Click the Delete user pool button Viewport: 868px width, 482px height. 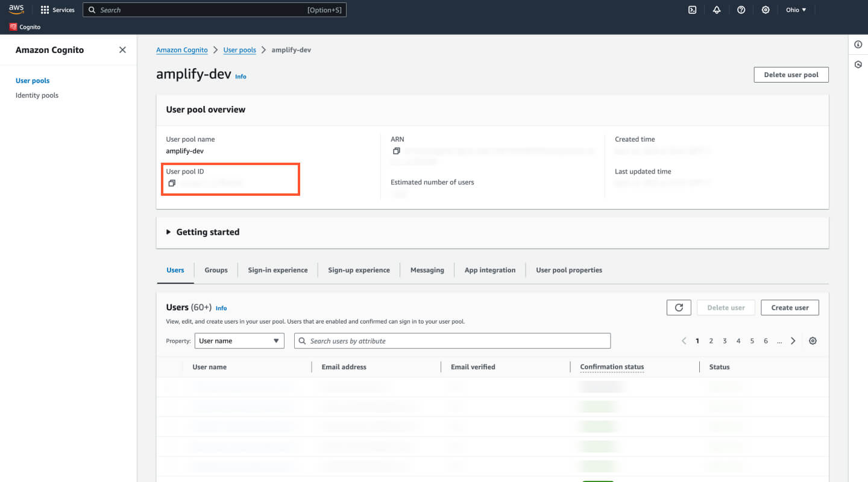pos(791,75)
